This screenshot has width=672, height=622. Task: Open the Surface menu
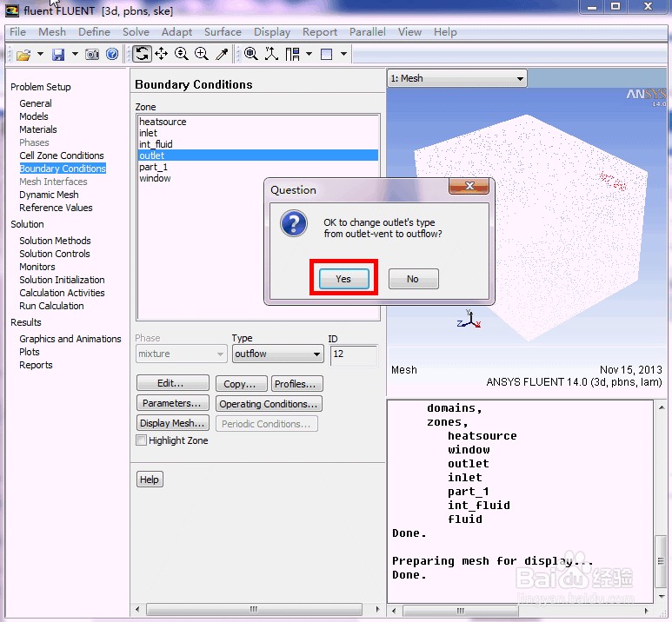[x=223, y=32]
